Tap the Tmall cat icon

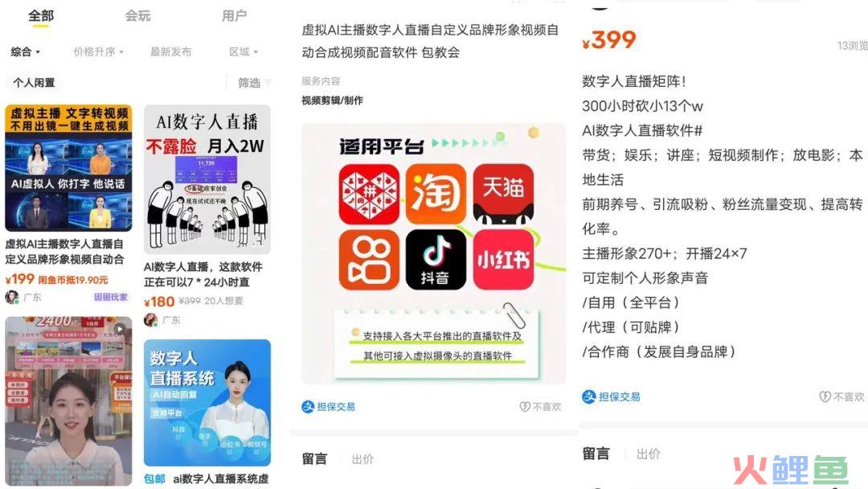tap(503, 194)
